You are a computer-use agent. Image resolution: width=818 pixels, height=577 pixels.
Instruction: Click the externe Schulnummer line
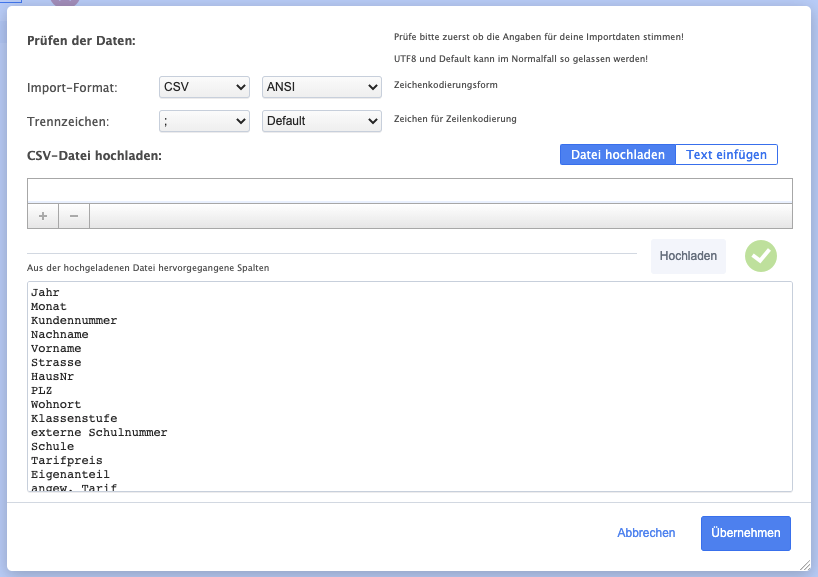click(x=99, y=433)
